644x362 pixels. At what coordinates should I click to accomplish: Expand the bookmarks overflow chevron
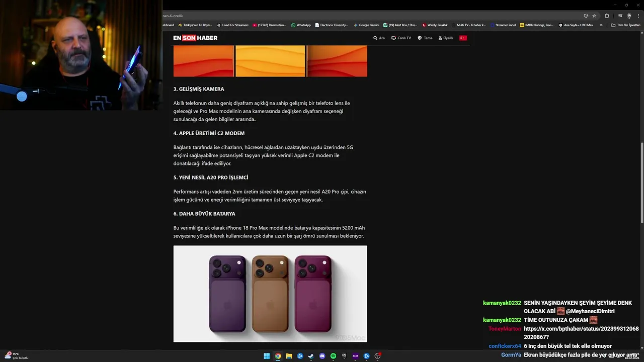(x=601, y=25)
